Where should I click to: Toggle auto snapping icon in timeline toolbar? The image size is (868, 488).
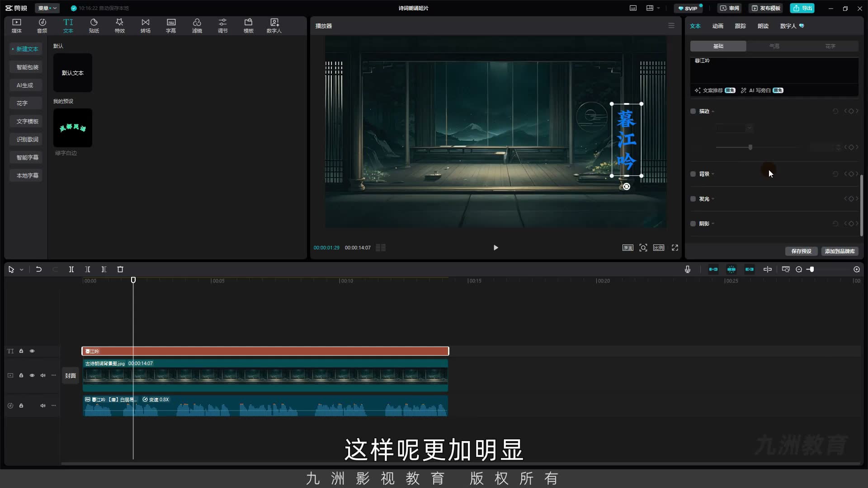(731, 269)
